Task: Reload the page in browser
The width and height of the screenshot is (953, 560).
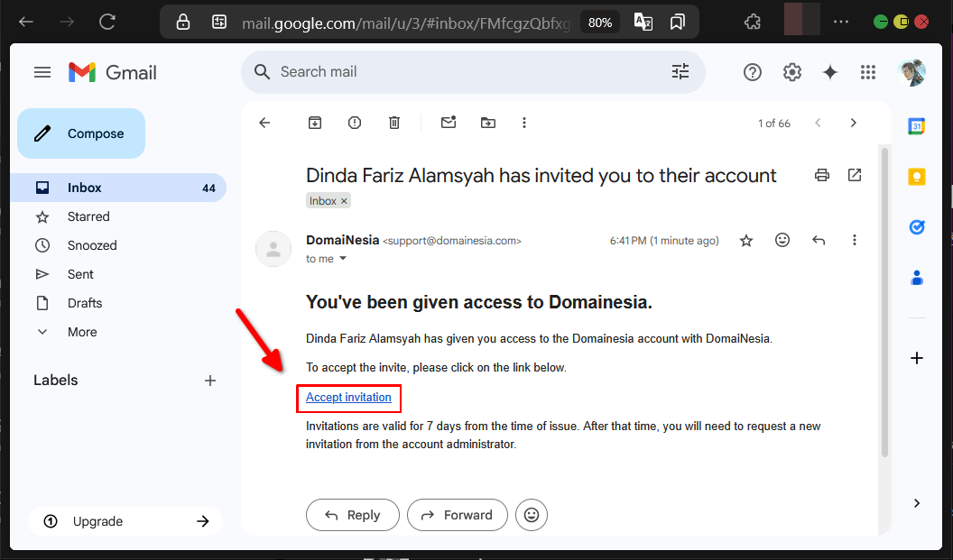Action: [x=107, y=23]
